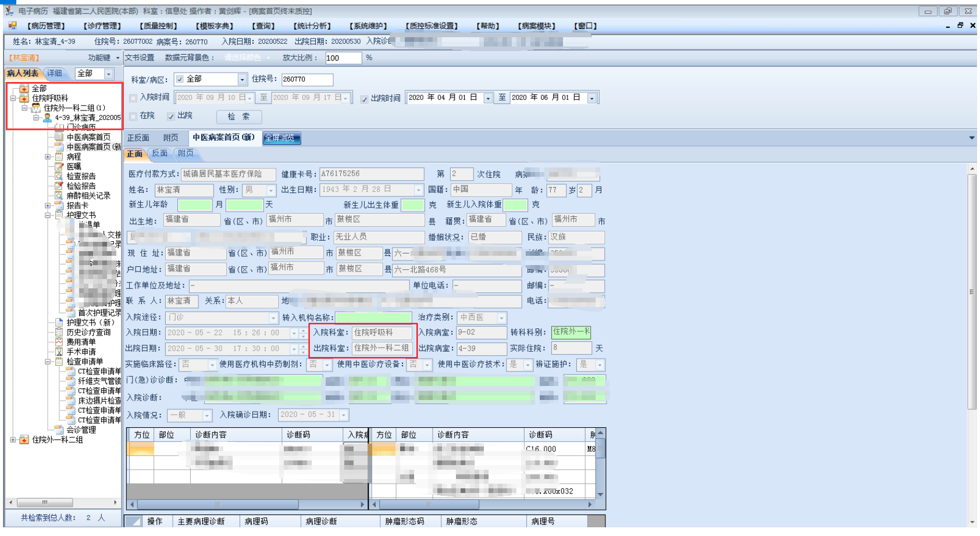Open the 出院时间 end date picker arrow
This screenshot has height=536, width=980.
coord(592,98)
